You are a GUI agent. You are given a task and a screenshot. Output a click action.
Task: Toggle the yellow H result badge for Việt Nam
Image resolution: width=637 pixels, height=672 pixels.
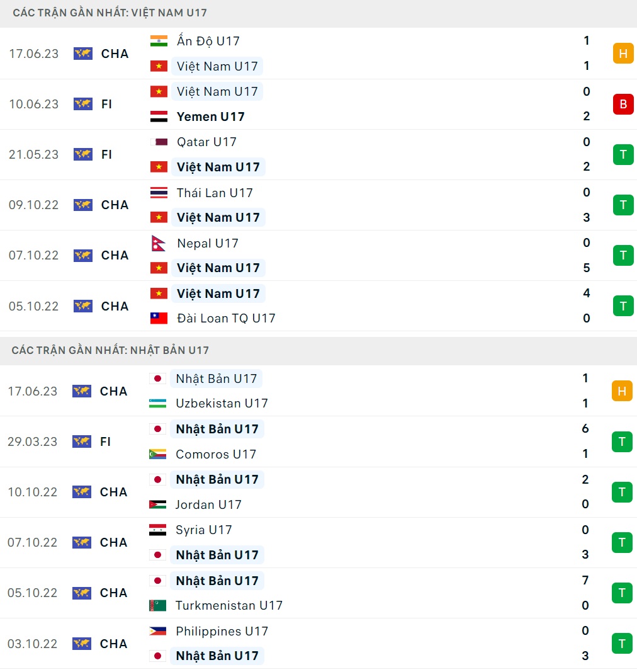coord(623,54)
